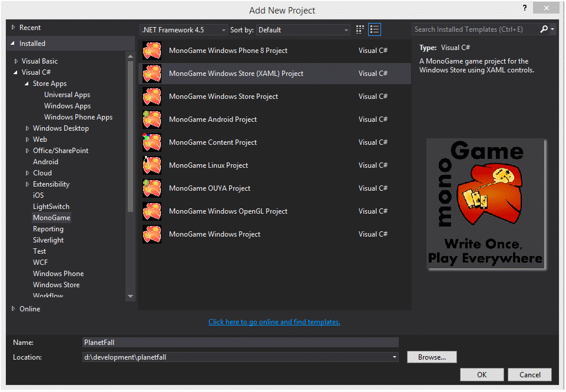
Task: Choose MonoGame Content Project template
Action: pyautogui.click(x=274, y=142)
